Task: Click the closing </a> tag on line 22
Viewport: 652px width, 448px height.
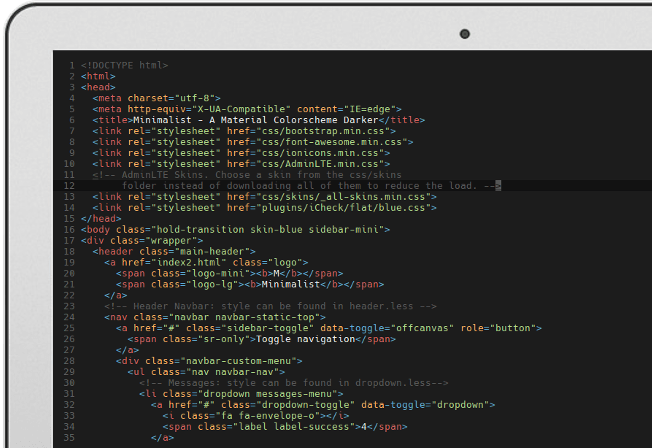Action: point(116,295)
